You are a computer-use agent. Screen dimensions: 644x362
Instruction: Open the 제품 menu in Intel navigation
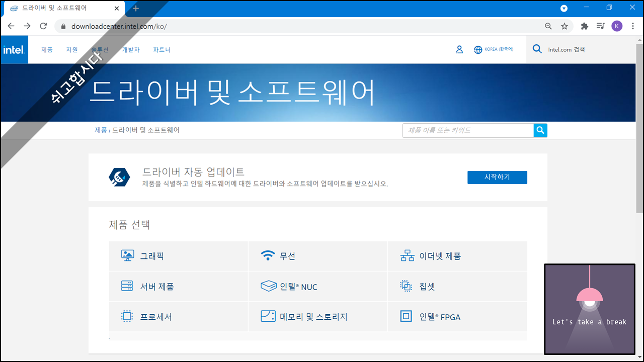[x=47, y=50]
